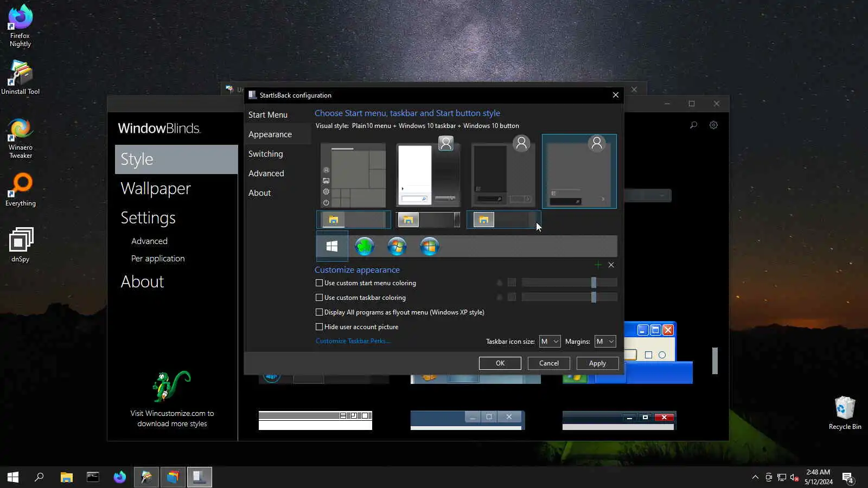Select Style in WindowBlinds sidebar
Image resolution: width=868 pixels, height=488 pixels.
176,159
